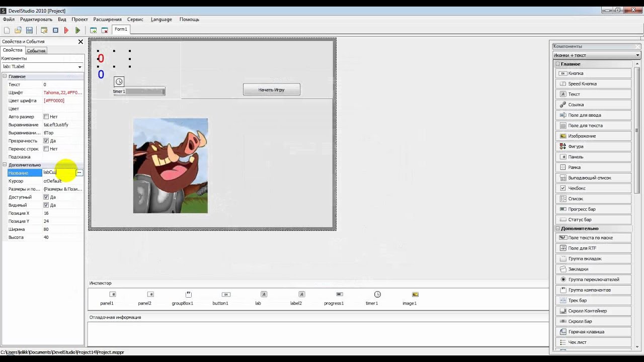The height and width of the screenshot is (362, 644).
Task: Stop the running program with the square icon
Action: 55,31
